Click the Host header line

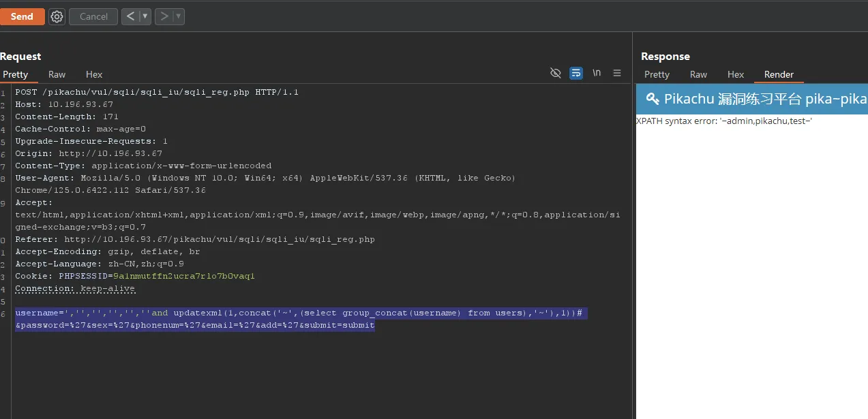64,104
